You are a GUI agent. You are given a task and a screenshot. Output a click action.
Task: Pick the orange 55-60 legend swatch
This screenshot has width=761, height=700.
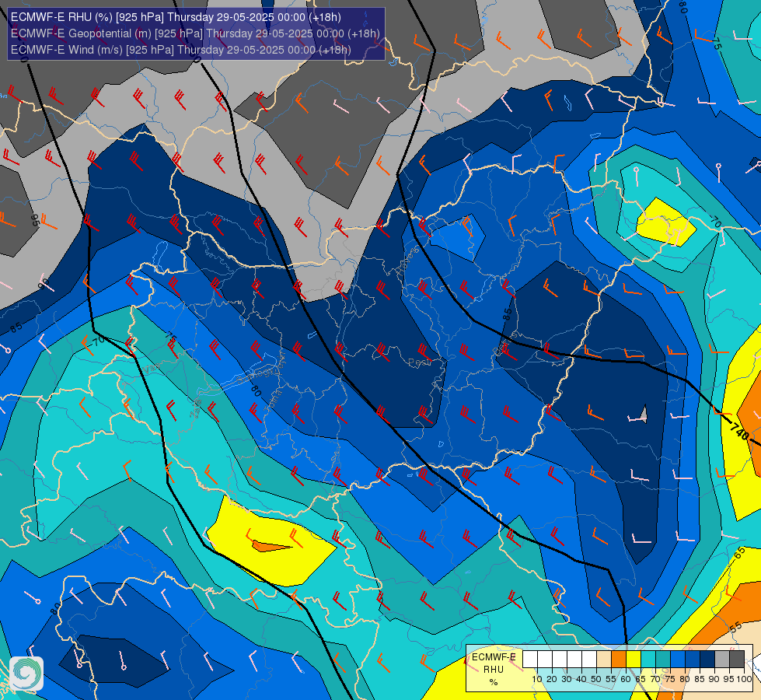pyautogui.click(x=618, y=660)
